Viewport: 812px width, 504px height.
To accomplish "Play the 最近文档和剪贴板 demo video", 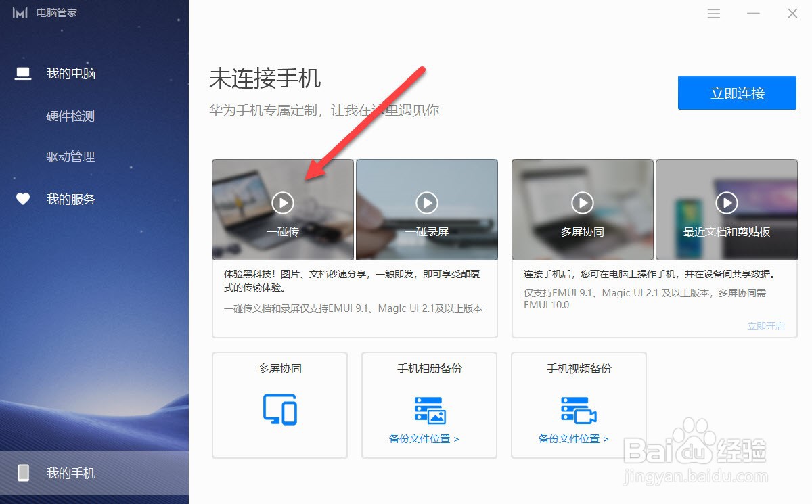I will [727, 202].
